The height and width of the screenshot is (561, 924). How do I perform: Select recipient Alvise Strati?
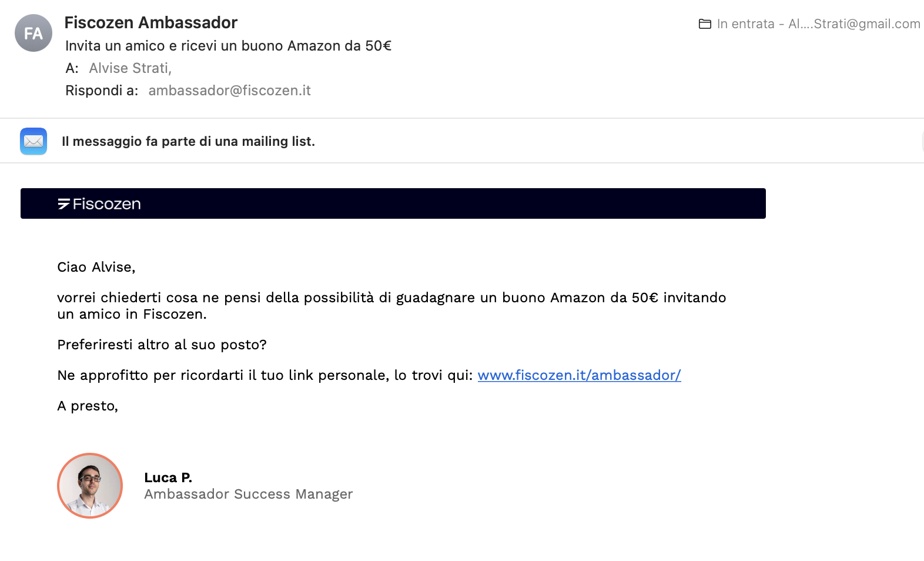(x=130, y=68)
